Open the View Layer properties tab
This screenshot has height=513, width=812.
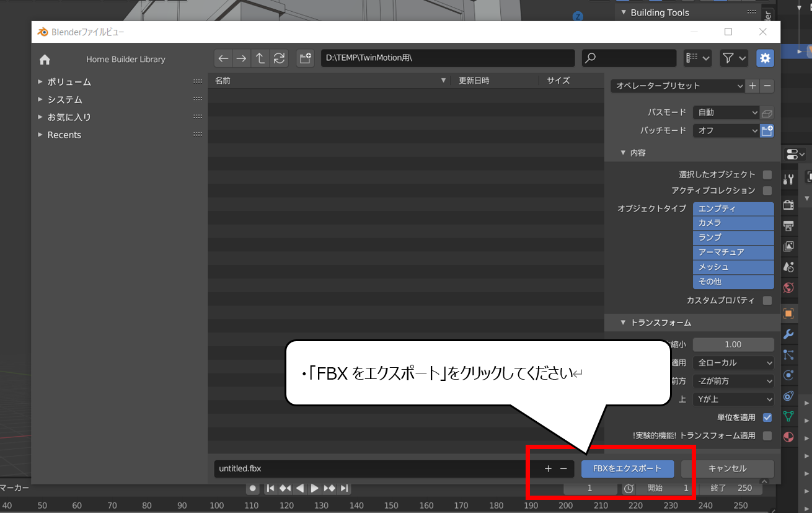click(788, 246)
